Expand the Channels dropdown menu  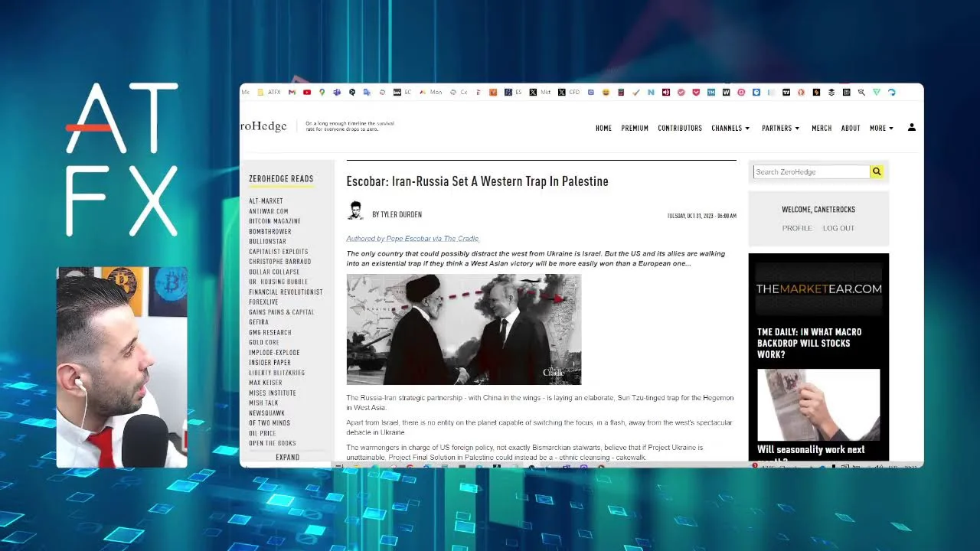click(730, 129)
